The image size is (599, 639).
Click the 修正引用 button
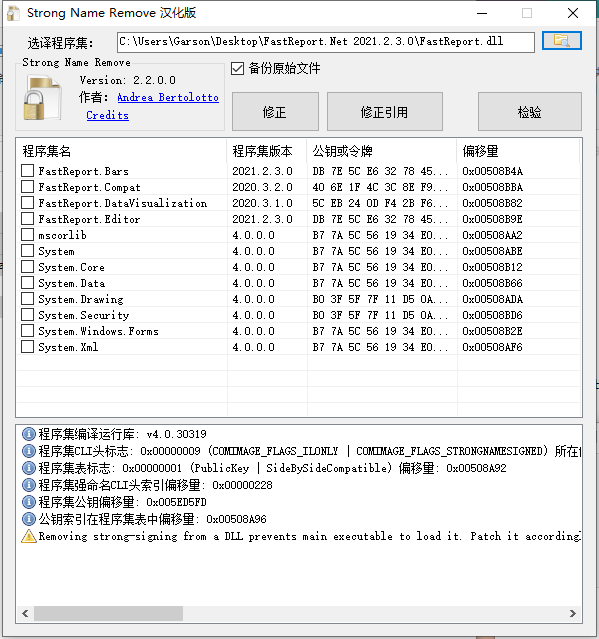point(385,112)
